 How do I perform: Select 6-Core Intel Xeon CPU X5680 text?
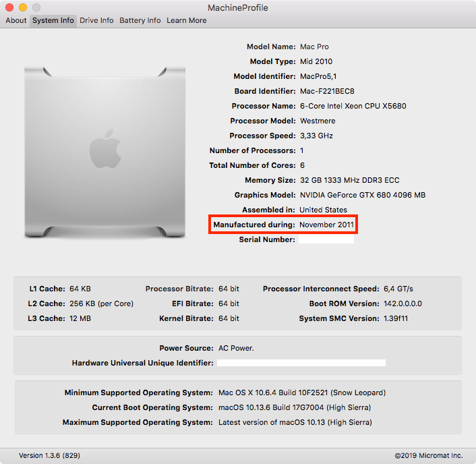353,107
